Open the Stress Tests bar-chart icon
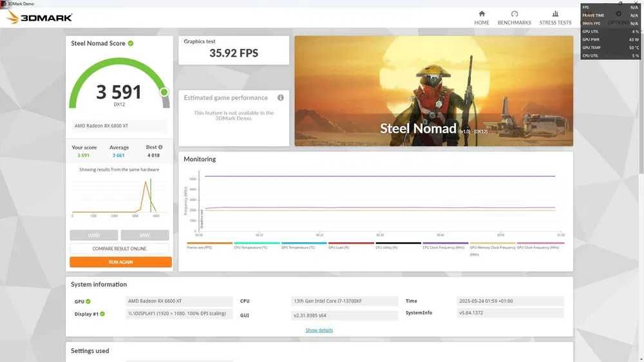This screenshot has height=362, width=644. [x=555, y=14]
